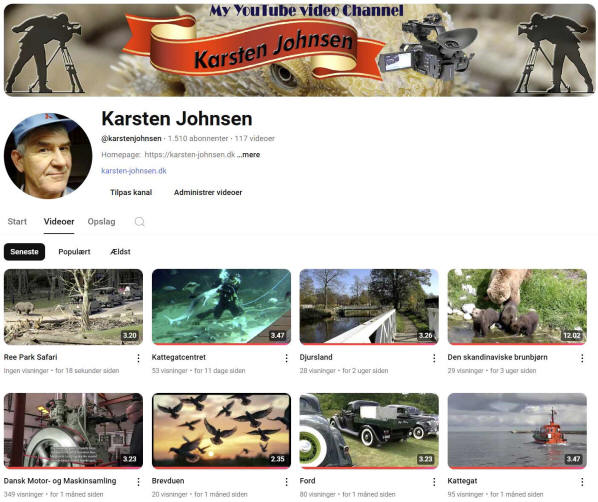598x502 pixels.
Task: Click the Tilpas kanal button
Action: click(x=131, y=193)
